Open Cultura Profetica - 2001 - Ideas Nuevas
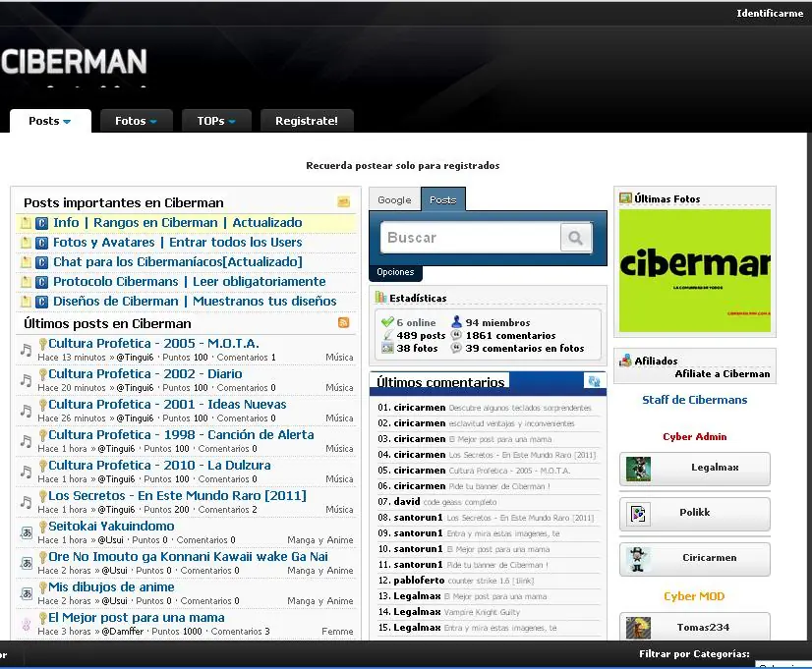Image resolution: width=812 pixels, height=669 pixels. click(x=167, y=404)
